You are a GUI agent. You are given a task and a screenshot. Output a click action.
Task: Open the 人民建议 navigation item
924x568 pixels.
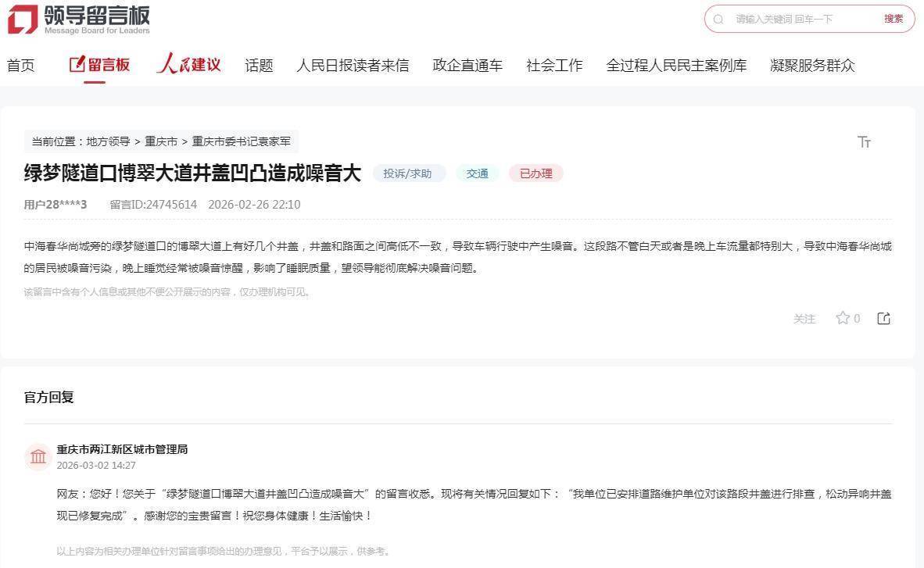188,65
